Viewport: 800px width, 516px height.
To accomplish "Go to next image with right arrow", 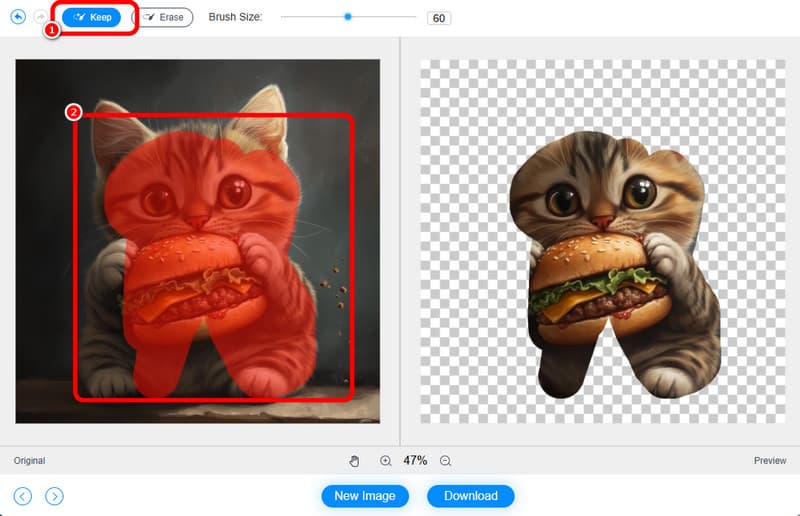I will click(55, 496).
